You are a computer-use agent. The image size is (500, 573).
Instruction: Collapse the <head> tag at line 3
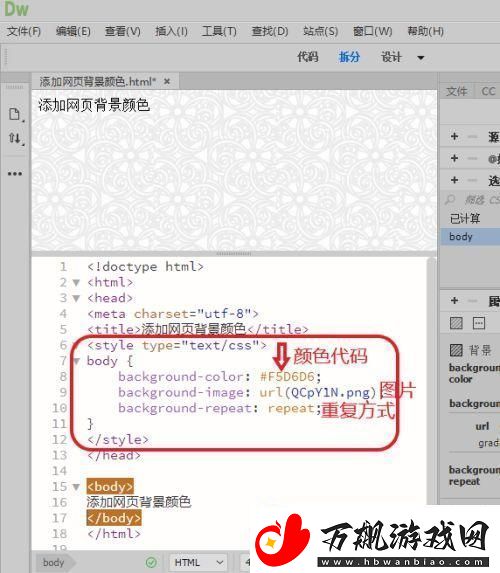tap(76, 298)
